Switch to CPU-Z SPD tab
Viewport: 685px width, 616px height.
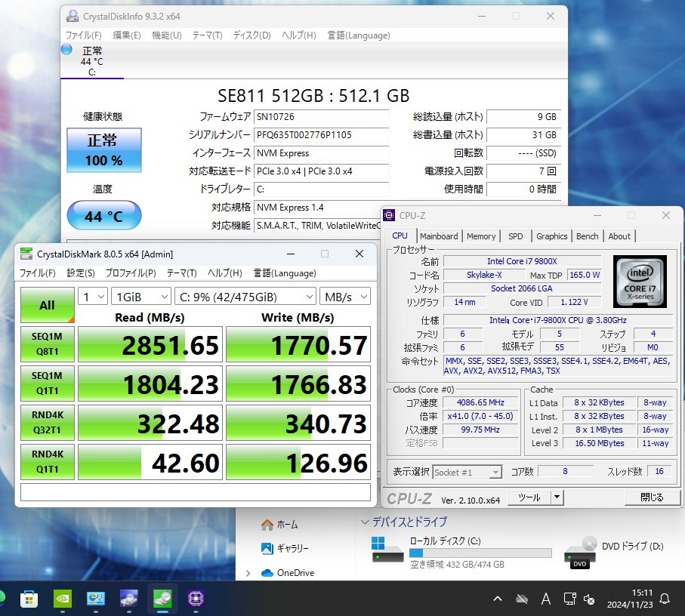click(516, 236)
